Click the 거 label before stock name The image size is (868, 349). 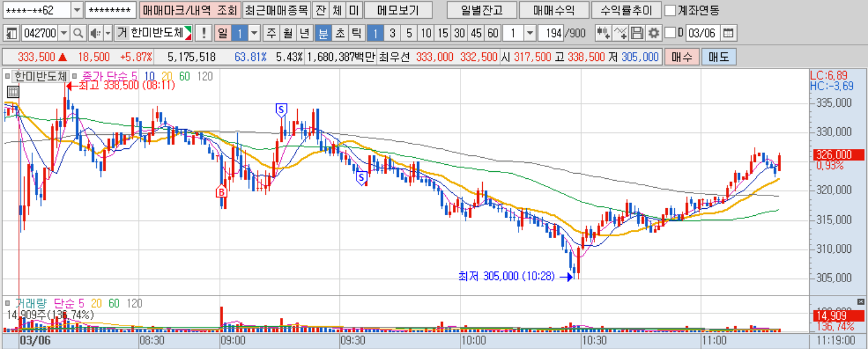point(122,33)
